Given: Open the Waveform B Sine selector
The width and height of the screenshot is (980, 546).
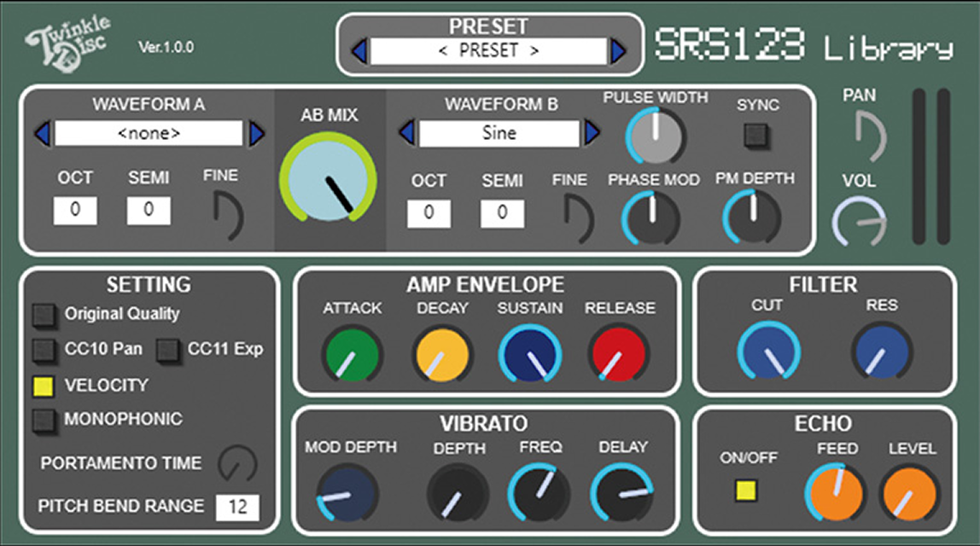Looking at the screenshot, I should pos(499,133).
